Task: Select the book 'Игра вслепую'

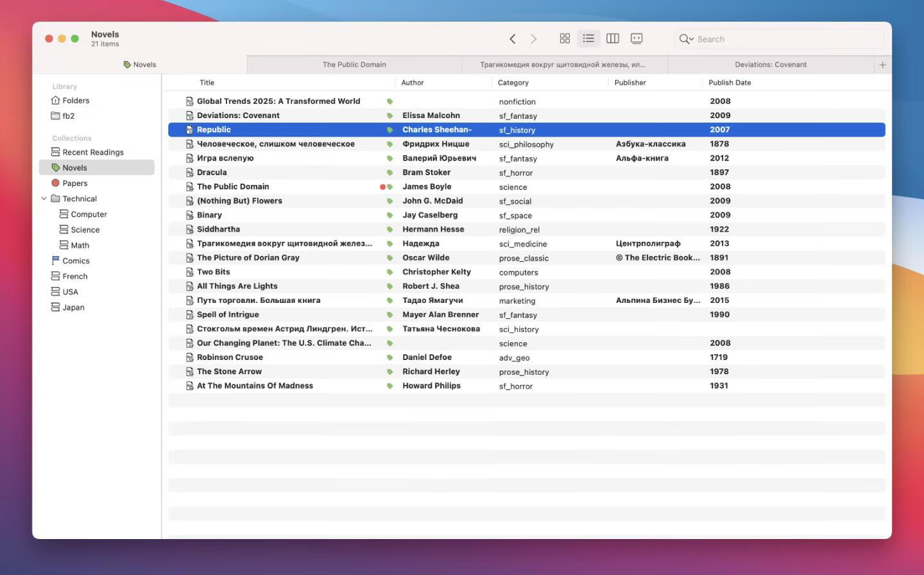Action: click(x=225, y=158)
